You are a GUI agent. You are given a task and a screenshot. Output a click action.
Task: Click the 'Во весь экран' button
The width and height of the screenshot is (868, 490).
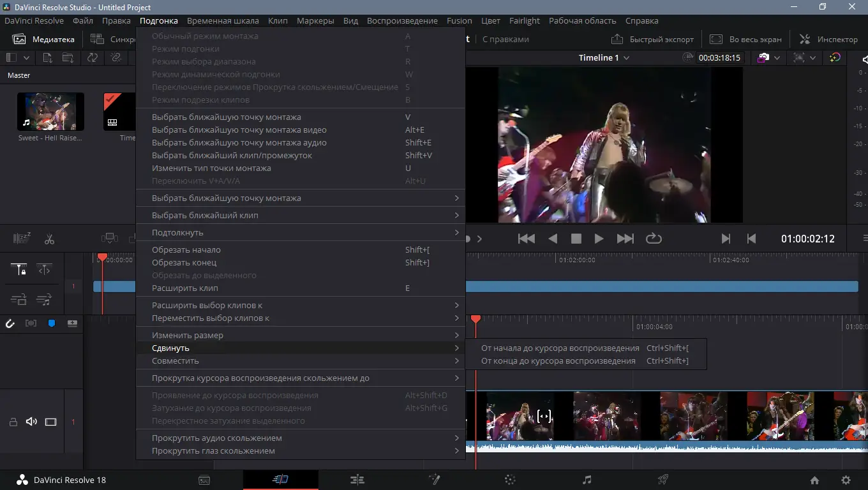(x=745, y=39)
